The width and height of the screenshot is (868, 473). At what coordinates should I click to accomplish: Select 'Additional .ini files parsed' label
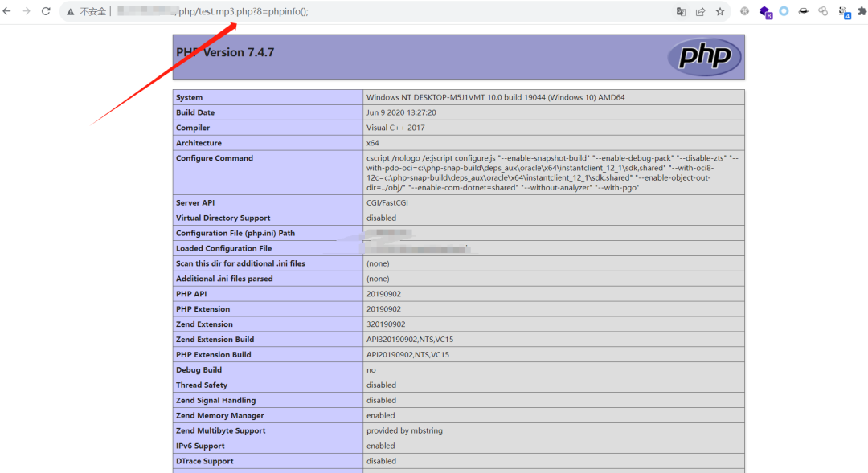tap(224, 279)
